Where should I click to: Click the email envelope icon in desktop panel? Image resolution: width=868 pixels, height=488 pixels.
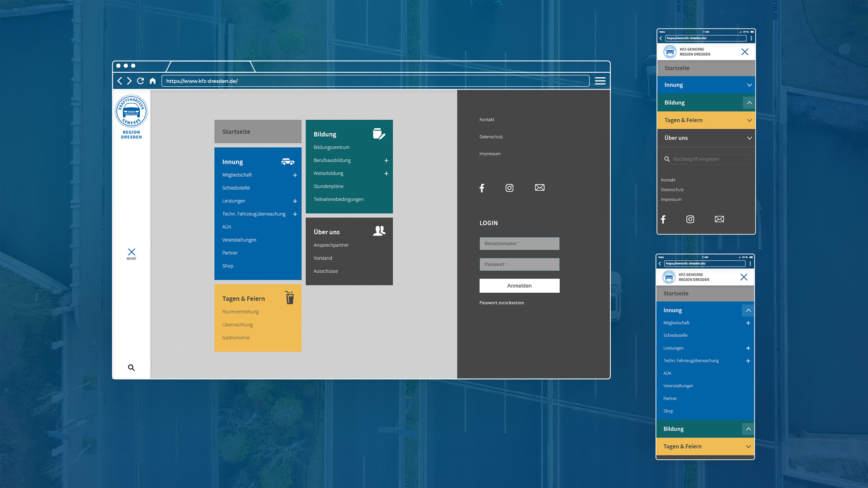point(539,188)
